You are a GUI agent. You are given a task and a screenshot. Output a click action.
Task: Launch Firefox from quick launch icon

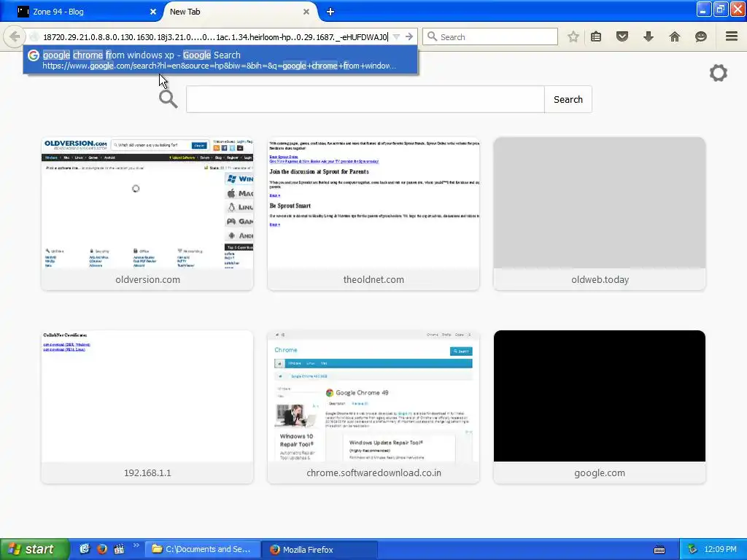click(101, 549)
